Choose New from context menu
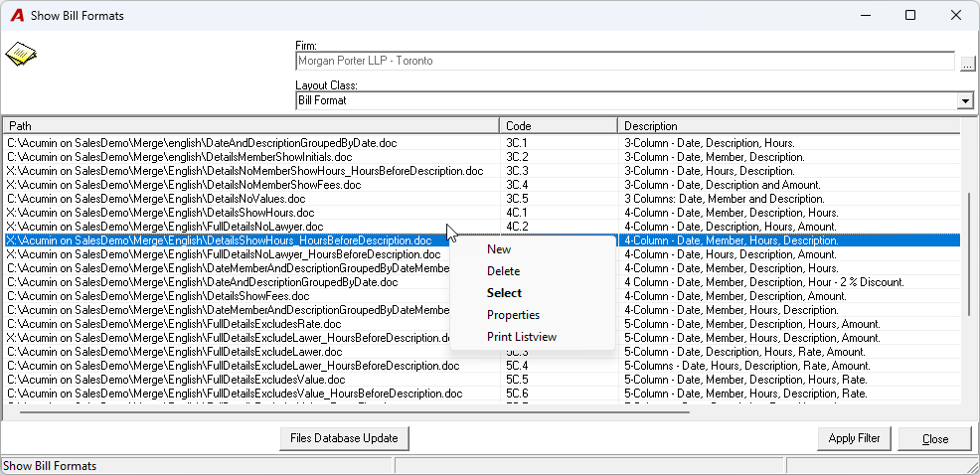 499,249
